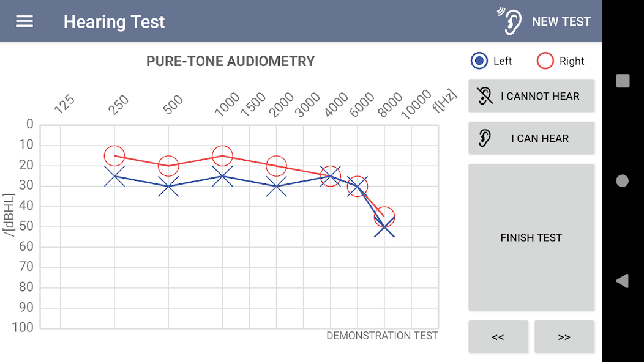Click the crossed-out ear icon

point(485,95)
